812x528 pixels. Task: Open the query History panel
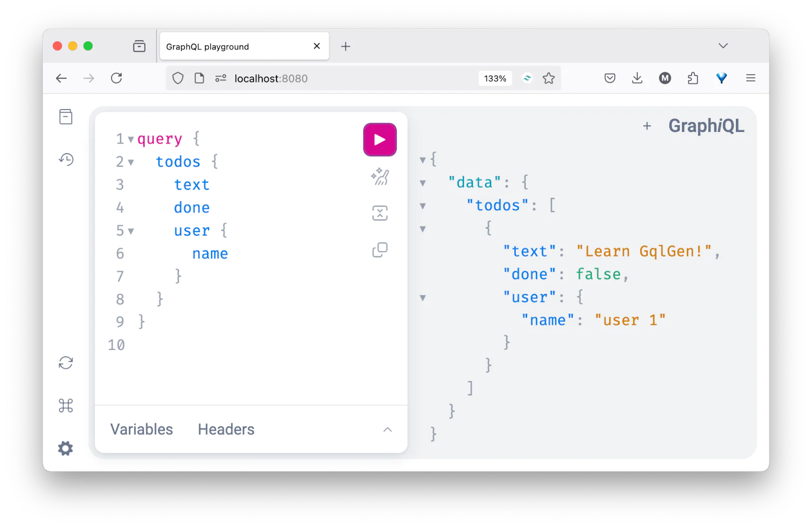point(65,159)
